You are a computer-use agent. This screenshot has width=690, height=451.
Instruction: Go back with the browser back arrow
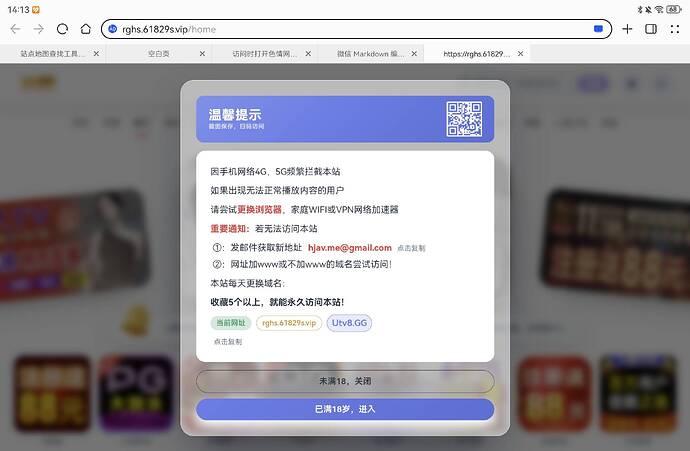click(x=15, y=29)
